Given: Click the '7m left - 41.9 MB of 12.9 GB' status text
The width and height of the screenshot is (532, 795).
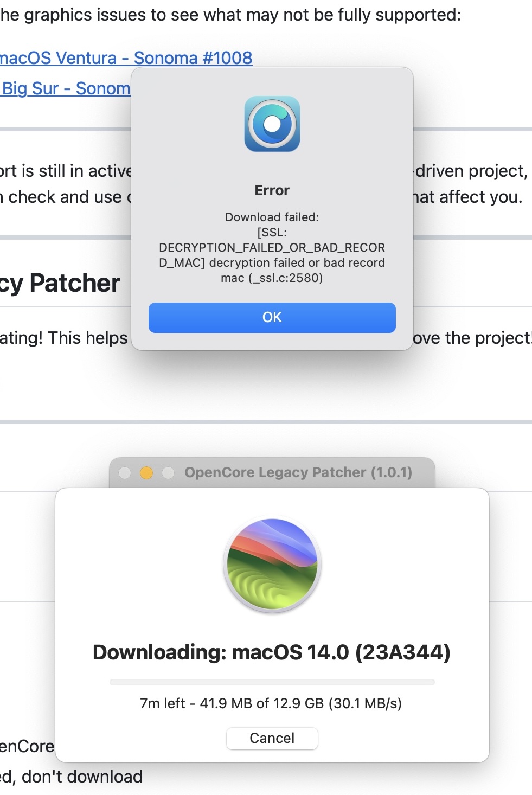Looking at the screenshot, I should (271, 703).
